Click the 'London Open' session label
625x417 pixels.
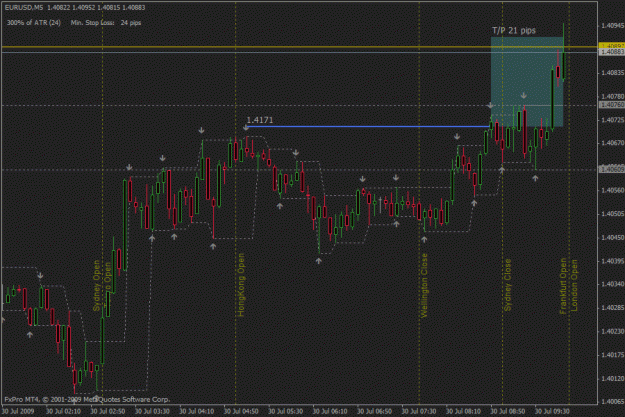[574, 285]
